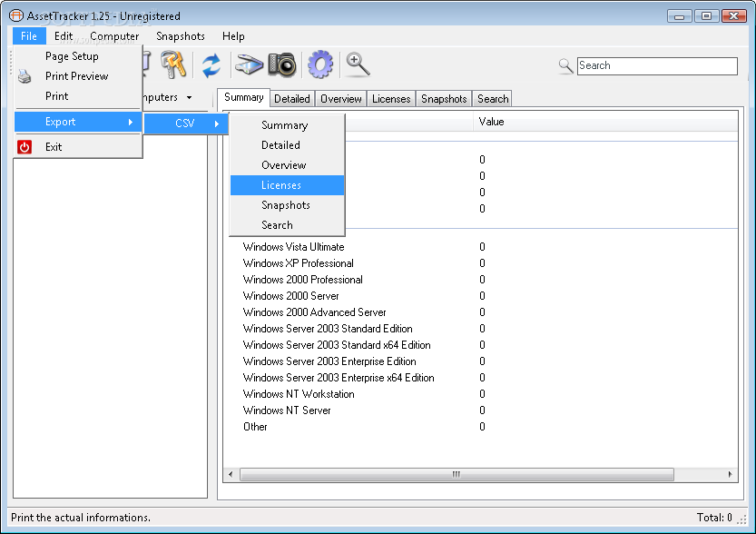Click the zoom magnifier toolbar icon

click(358, 64)
